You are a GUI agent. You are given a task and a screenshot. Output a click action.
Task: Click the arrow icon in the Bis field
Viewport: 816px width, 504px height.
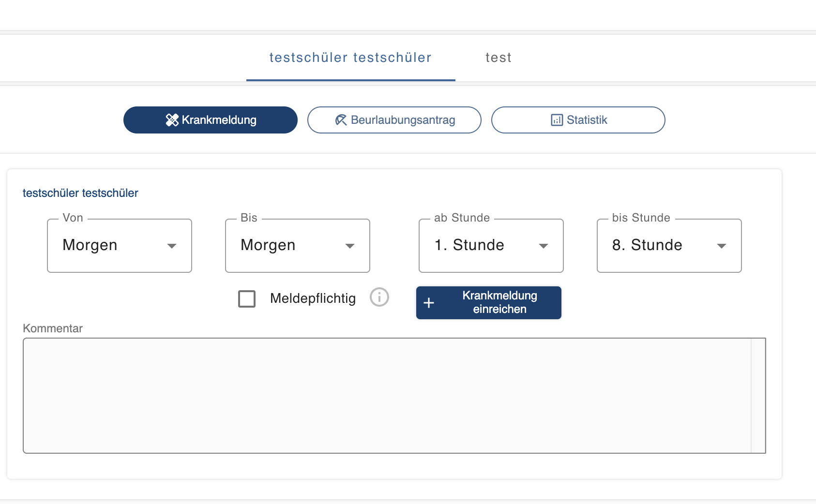pyautogui.click(x=350, y=246)
